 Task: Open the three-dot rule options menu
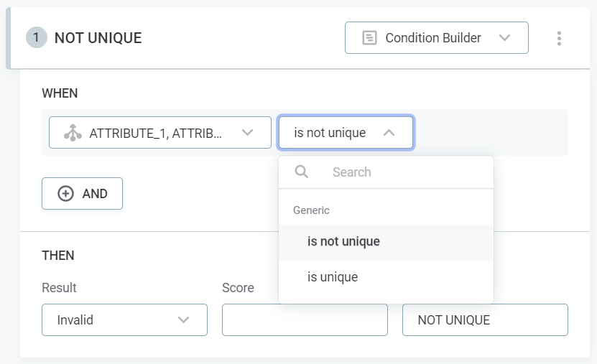point(559,39)
